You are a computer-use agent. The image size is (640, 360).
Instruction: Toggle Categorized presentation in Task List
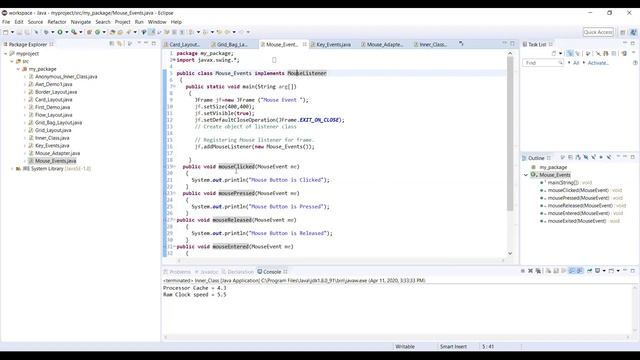pyautogui.click(x=570, y=53)
